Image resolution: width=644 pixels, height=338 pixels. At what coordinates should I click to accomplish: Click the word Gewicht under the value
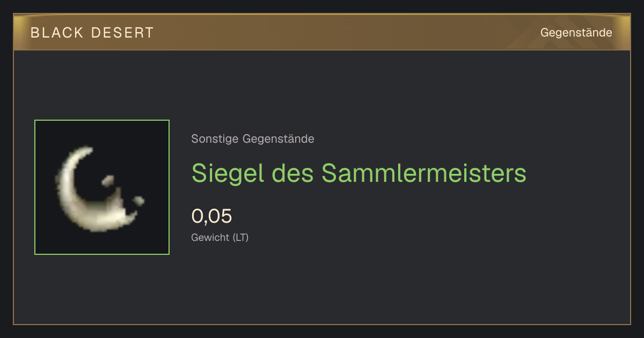click(210, 237)
